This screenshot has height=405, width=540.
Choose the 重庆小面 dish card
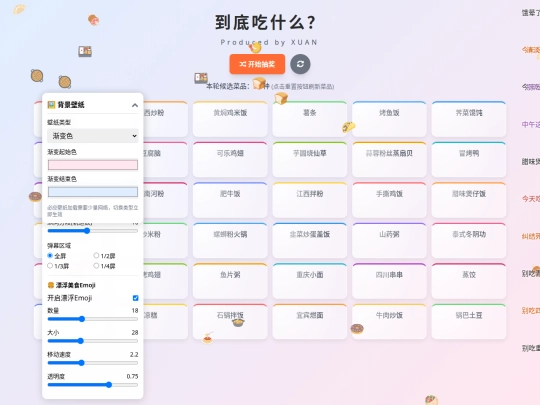click(x=310, y=281)
